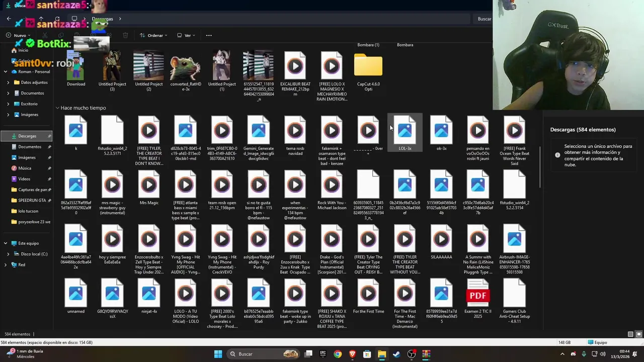Click the up-one-level arrow
This screenshot has width=644, height=362.
click(41, 19)
